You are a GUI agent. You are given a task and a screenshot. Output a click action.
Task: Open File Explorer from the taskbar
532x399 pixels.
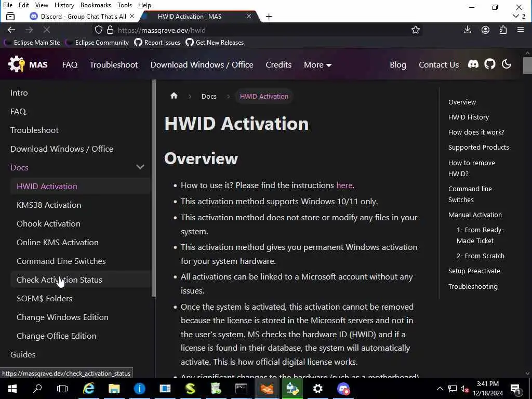[x=114, y=389]
